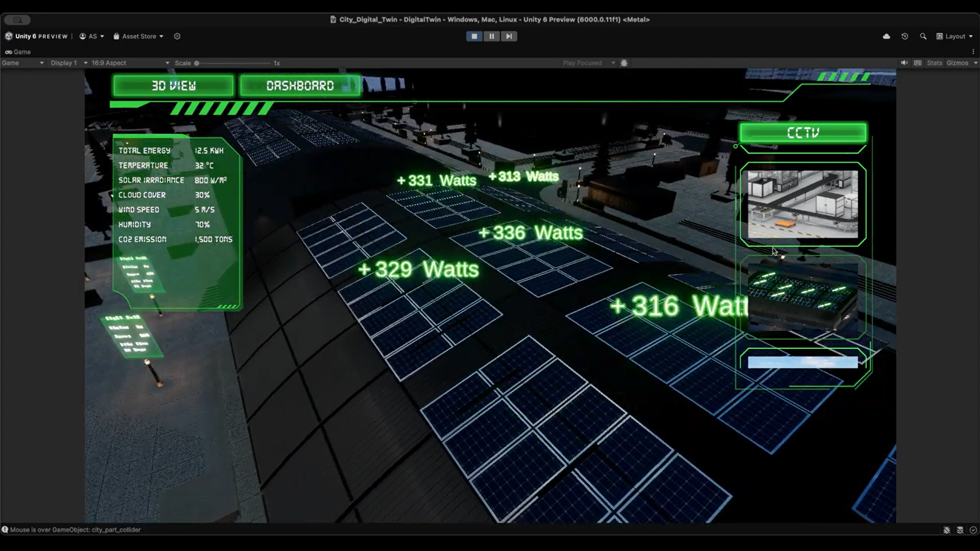Viewport: 980px width, 551px height.
Task: Click the Solar Irradiance 800 W/m² value
Action: 210,180
